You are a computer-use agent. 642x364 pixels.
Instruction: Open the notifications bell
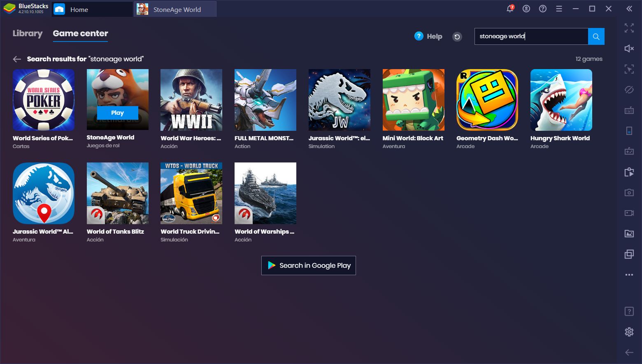pos(510,9)
